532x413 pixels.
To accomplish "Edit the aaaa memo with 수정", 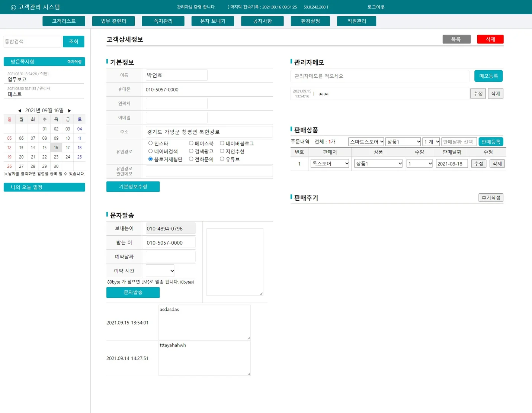I will click(x=478, y=94).
